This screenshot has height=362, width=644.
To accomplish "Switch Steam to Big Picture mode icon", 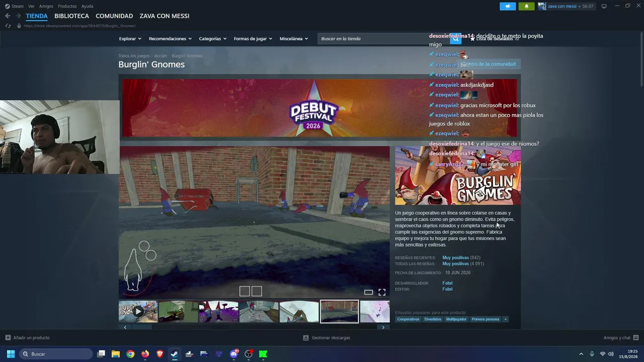I will point(604,6).
